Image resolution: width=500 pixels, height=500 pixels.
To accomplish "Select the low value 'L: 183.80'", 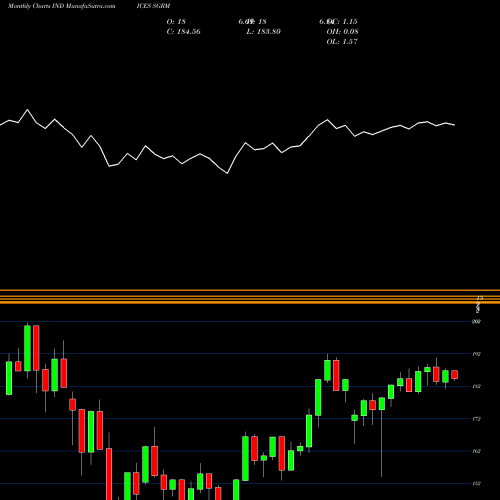I will (x=264, y=31).
